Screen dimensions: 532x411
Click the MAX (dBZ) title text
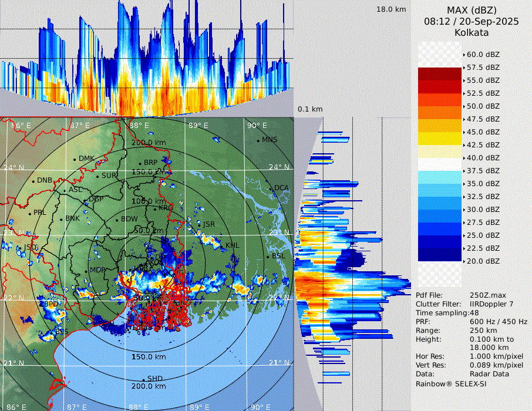point(472,11)
